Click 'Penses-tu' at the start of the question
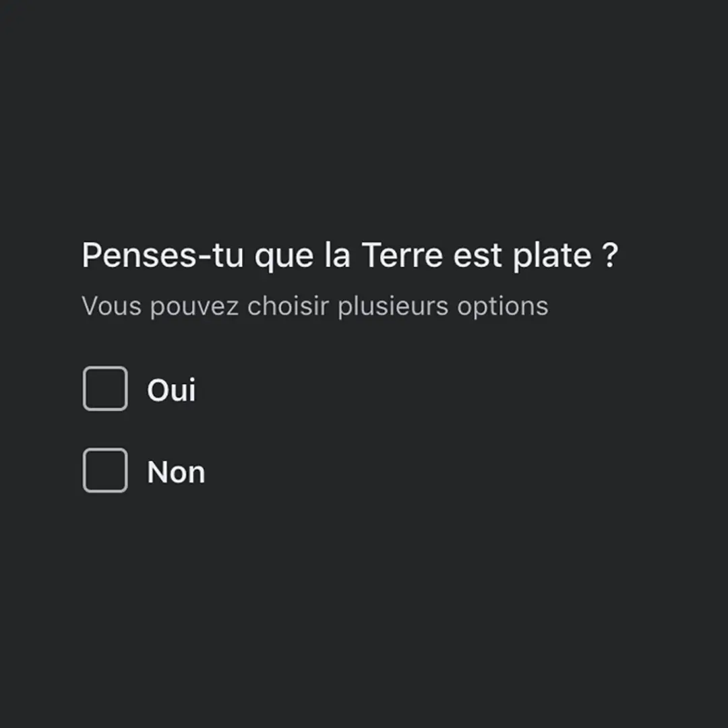The height and width of the screenshot is (728, 728). click(162, 255)
